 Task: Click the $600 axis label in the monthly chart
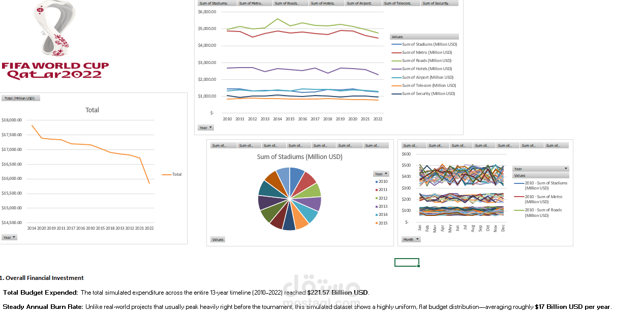click(x=406, y=153)
